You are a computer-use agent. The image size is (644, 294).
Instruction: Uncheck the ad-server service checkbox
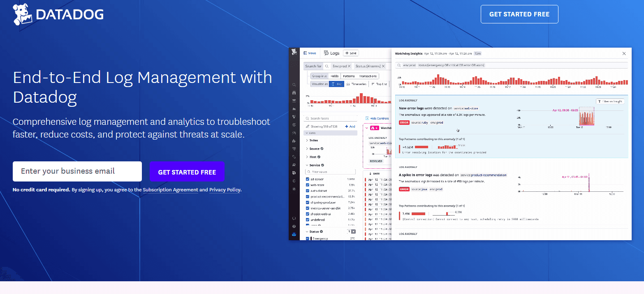[308, 179]
